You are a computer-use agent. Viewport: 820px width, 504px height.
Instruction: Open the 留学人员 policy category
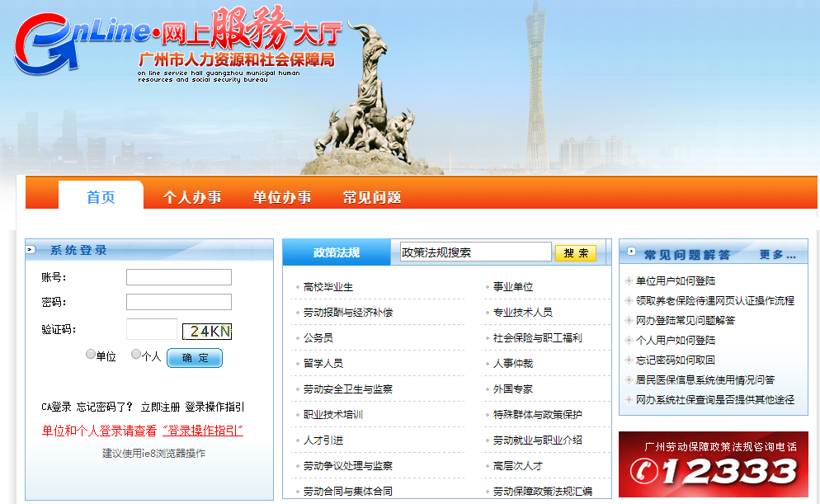point(323,364)
